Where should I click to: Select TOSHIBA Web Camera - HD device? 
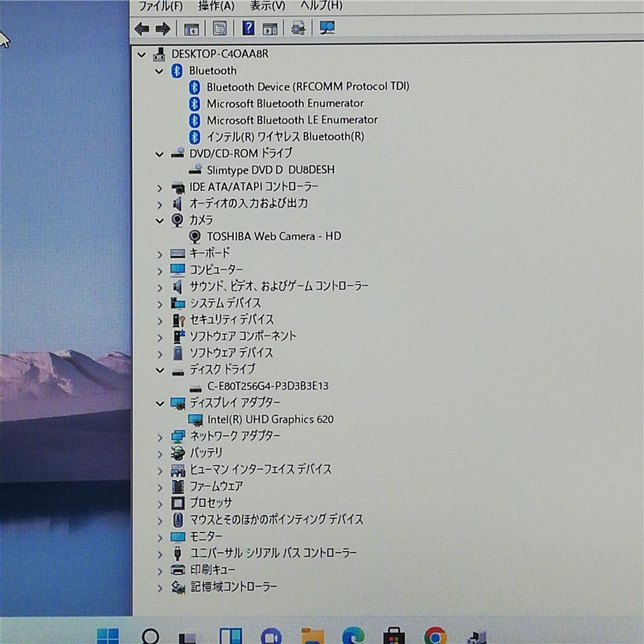(x=274, y=236)
